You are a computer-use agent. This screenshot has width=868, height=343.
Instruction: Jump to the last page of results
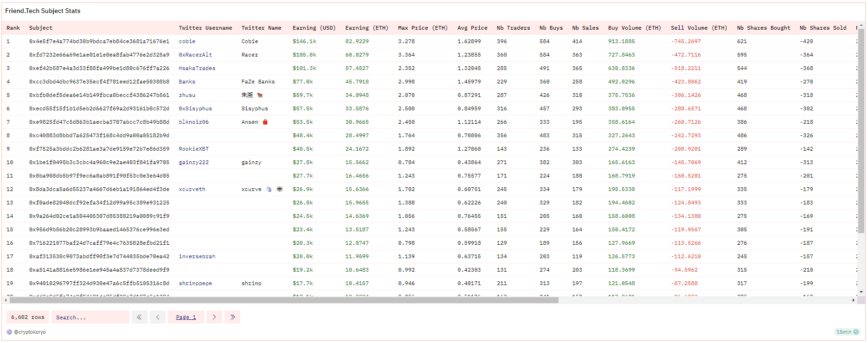(232, 317)
